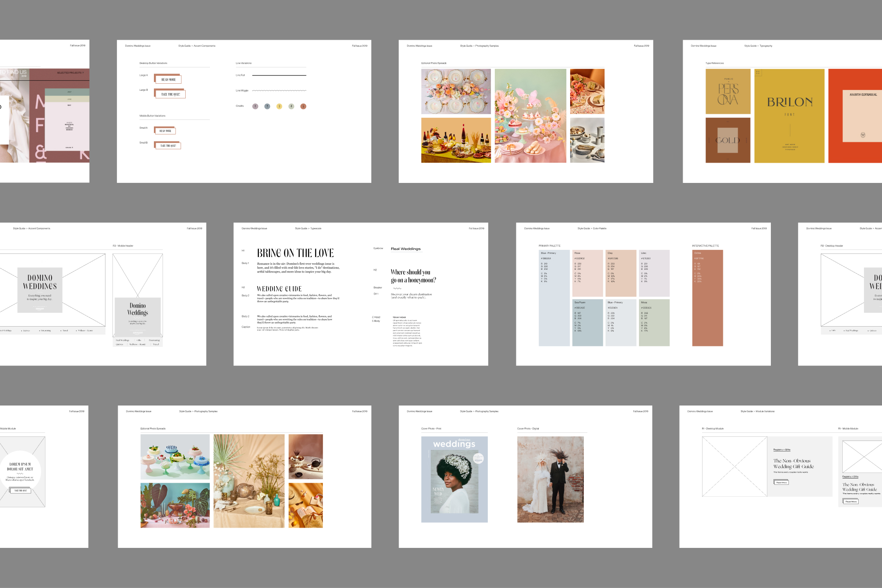
Task: Click the 'INTERACTIVE PALETTE' label
Action: click(x=706, y=246)
